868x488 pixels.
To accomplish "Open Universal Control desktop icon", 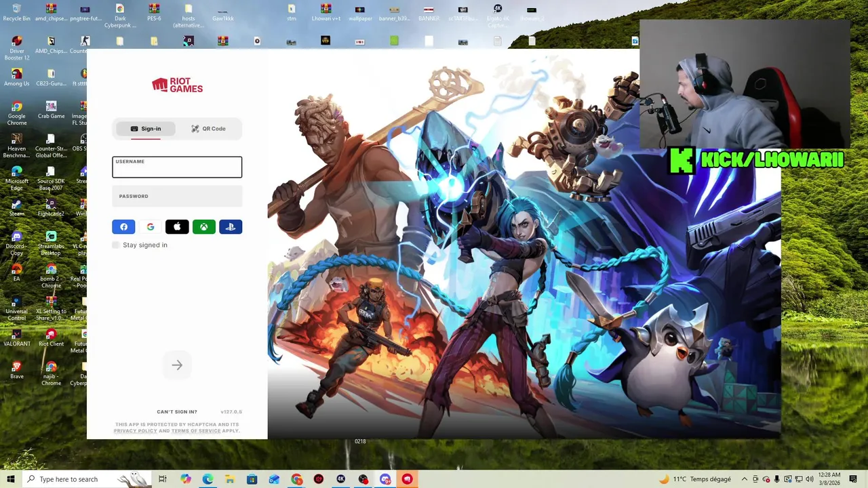I will click(16, 308).
